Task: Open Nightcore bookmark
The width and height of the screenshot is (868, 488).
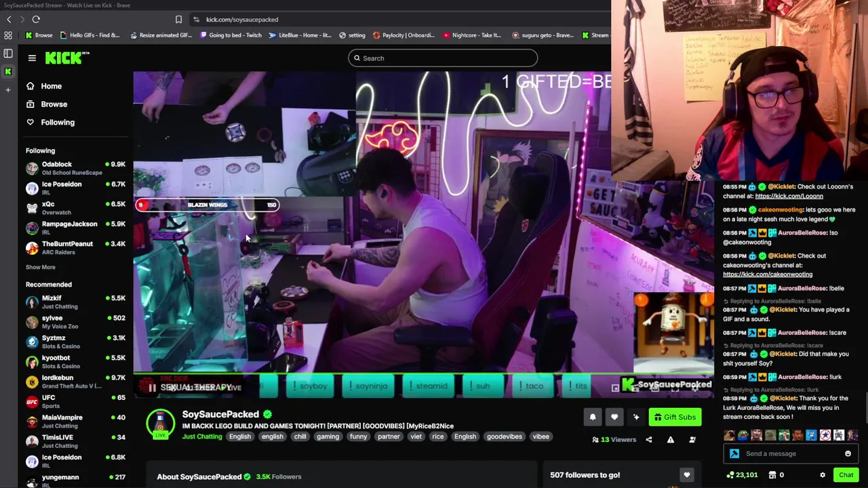Action: pos(471,35)
